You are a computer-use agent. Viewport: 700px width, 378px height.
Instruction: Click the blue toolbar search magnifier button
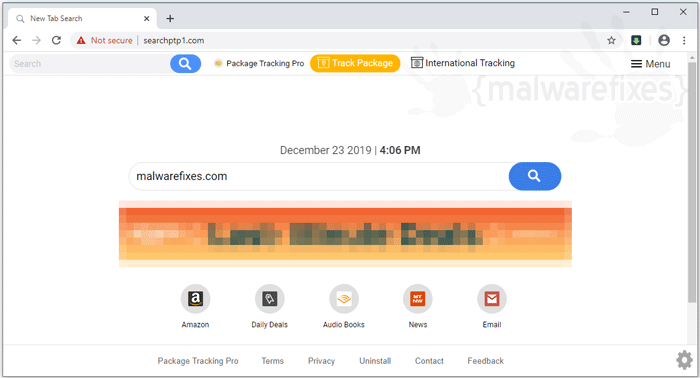pos(185,64)
